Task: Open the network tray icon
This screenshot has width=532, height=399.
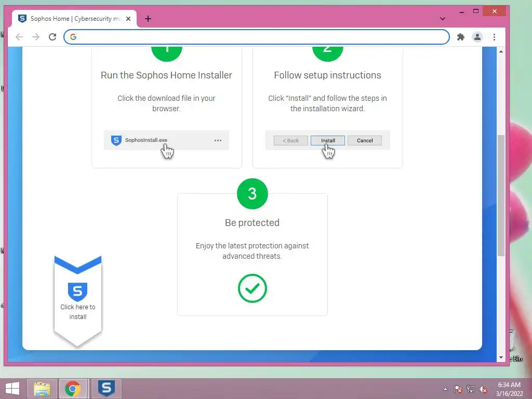Action: pyautogui.click(x=471, y=389)
